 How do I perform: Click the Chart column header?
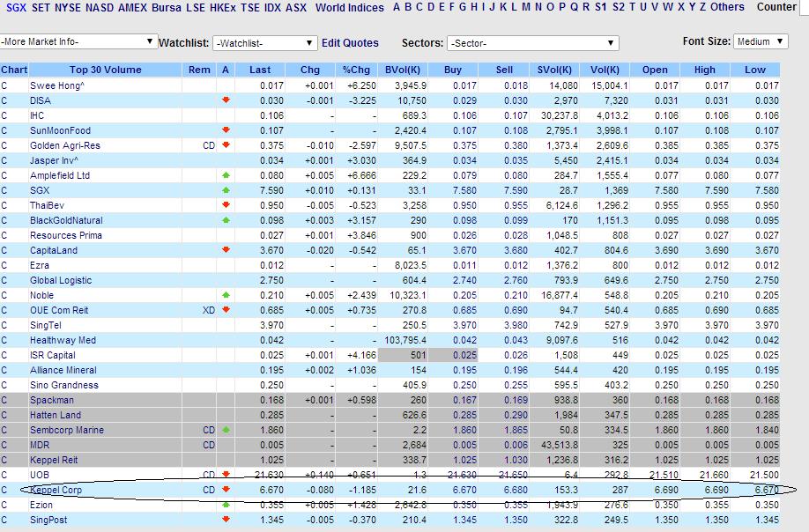point(14,70)
